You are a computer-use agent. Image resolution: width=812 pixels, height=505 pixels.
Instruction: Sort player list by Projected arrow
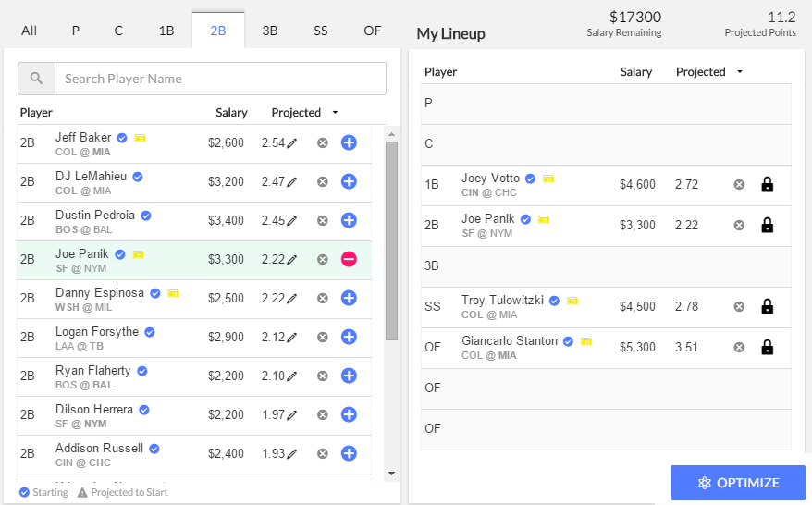pos(335,113)
